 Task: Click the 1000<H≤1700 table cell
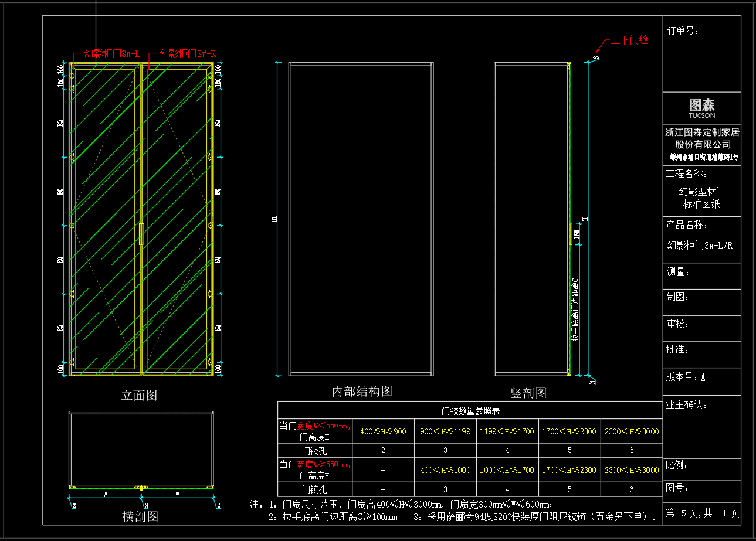coord(507,470)
